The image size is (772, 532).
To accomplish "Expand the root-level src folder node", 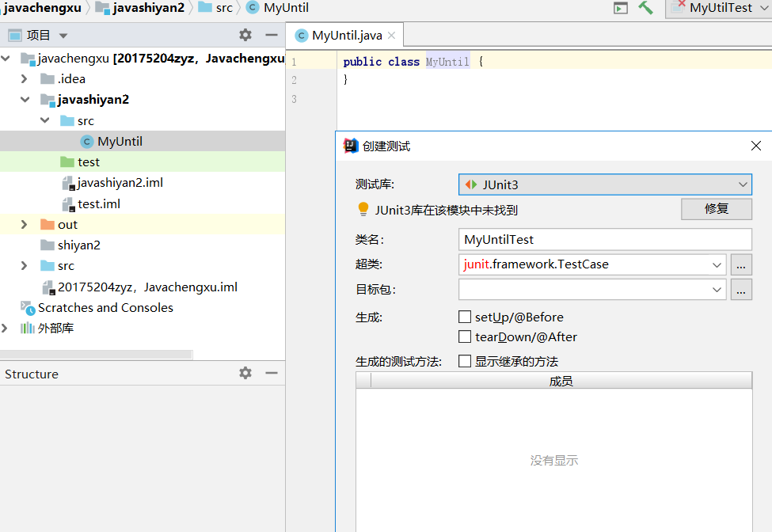I will click(24, 266).
